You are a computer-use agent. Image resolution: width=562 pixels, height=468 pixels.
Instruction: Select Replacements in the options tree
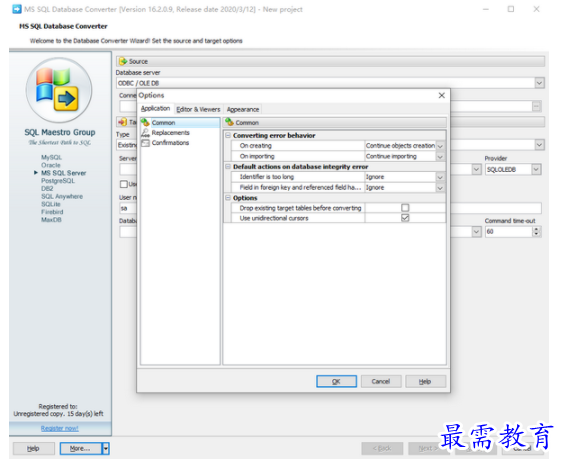pyautogui.click(x=170, y=133)
